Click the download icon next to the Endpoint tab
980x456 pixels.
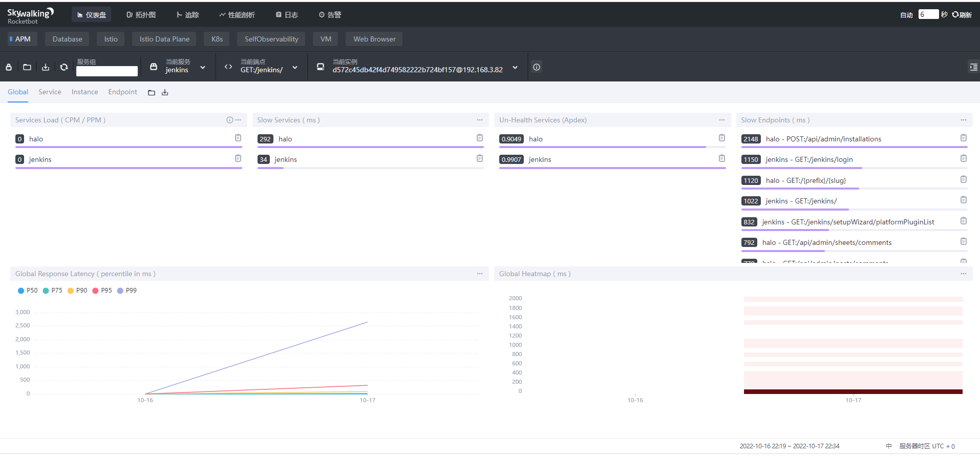165,93
